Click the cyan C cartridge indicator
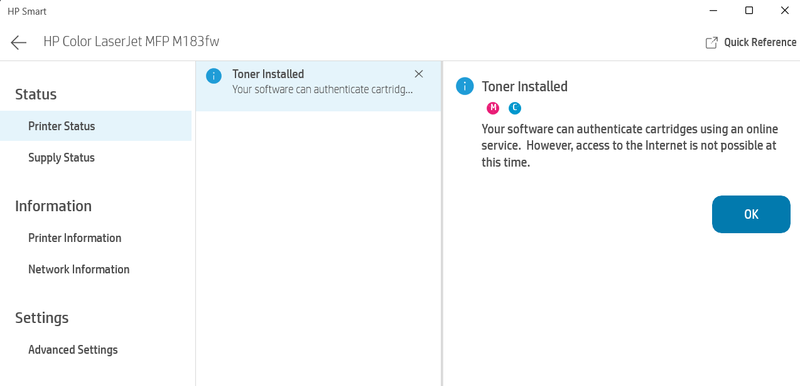The image size is (800, 386). pos(515,108)
